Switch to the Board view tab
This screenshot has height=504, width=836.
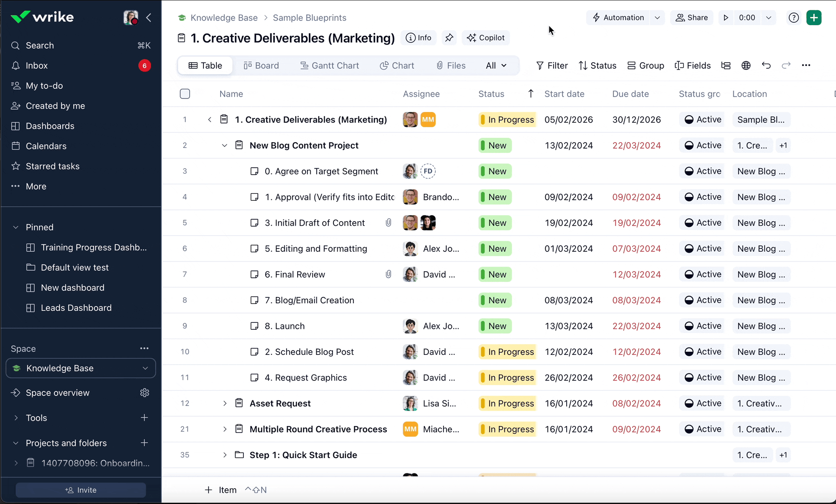[261, 65]
